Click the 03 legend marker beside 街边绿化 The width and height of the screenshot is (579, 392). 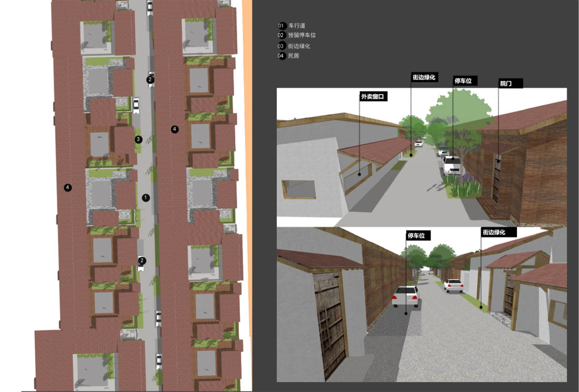pos(282,46)
